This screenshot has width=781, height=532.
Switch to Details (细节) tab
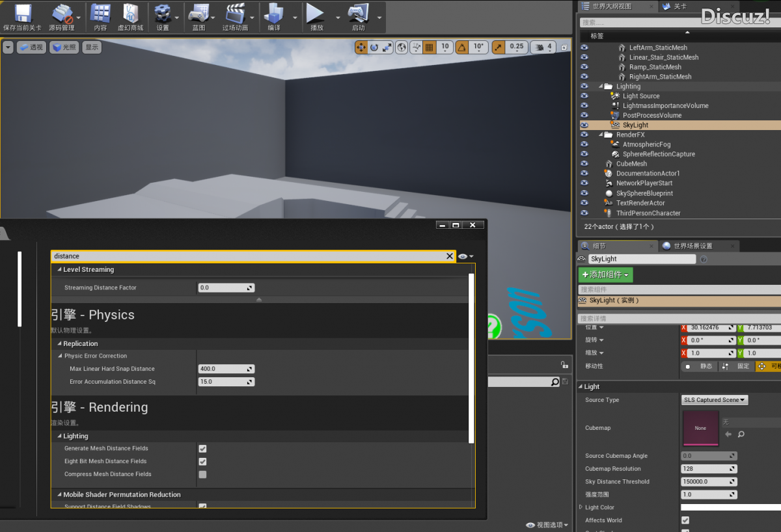click(x=616, y=246)
